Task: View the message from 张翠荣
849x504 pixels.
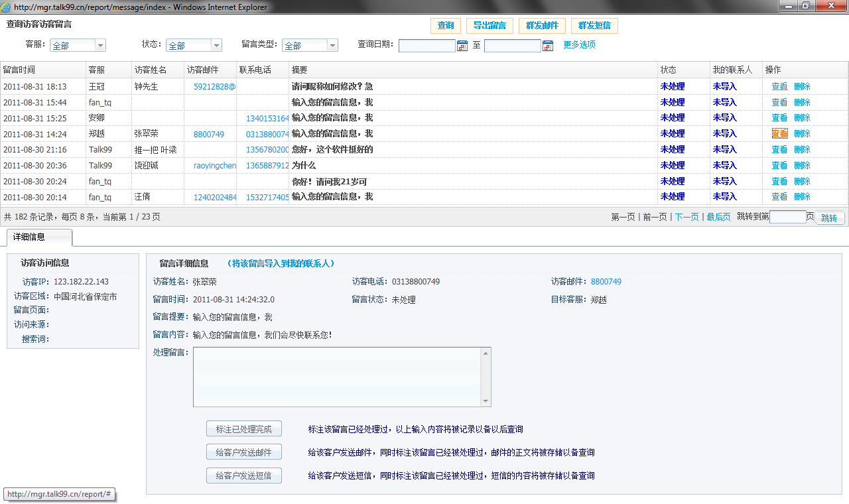Action: pos(779,133)
